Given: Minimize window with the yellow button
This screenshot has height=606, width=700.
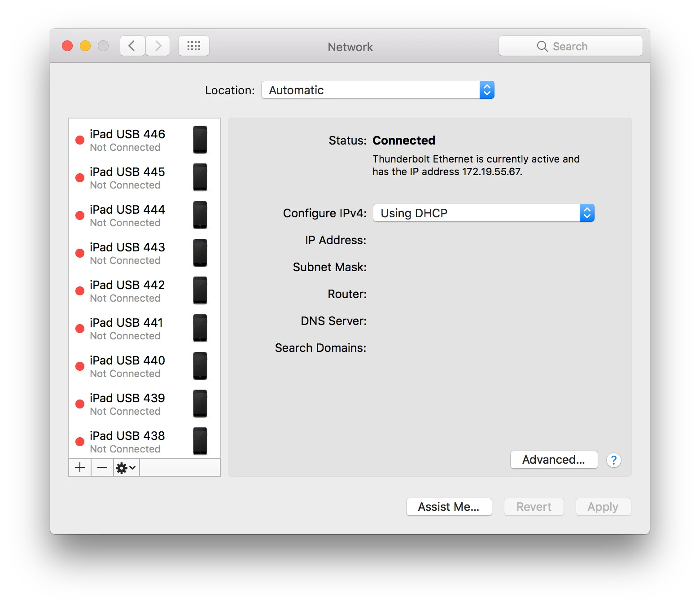Looking at the screenshot, I should point(85,46).
